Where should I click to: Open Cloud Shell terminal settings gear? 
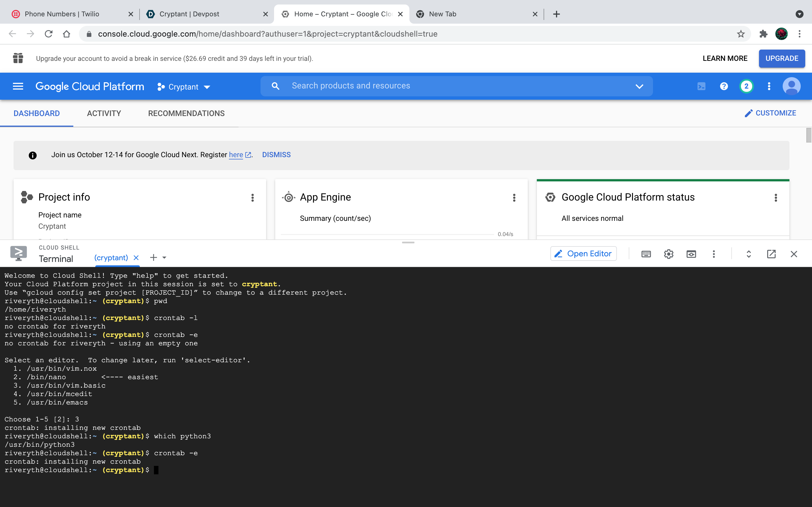pos(668,254)
